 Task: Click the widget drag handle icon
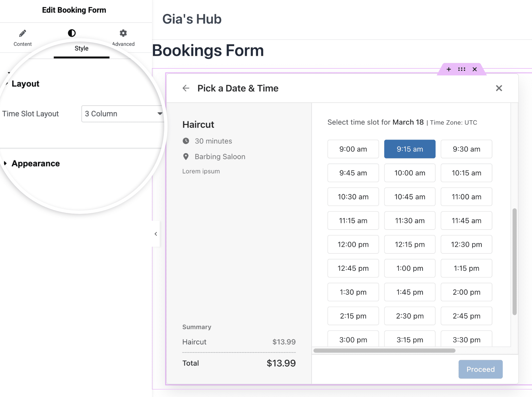click(x=462, y=69)
